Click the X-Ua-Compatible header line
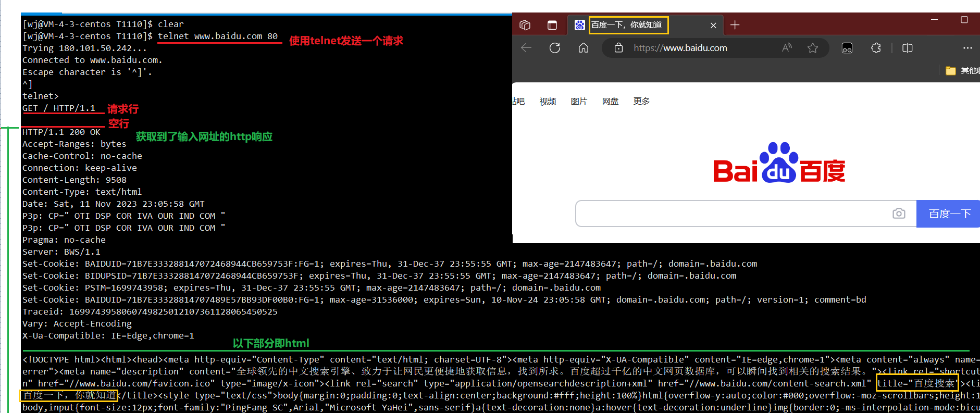 point(108,335)
